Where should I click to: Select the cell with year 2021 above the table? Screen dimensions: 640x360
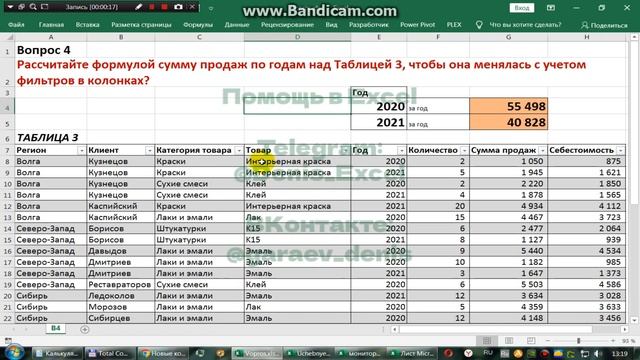pyautogui.click(x=379, y=122)
